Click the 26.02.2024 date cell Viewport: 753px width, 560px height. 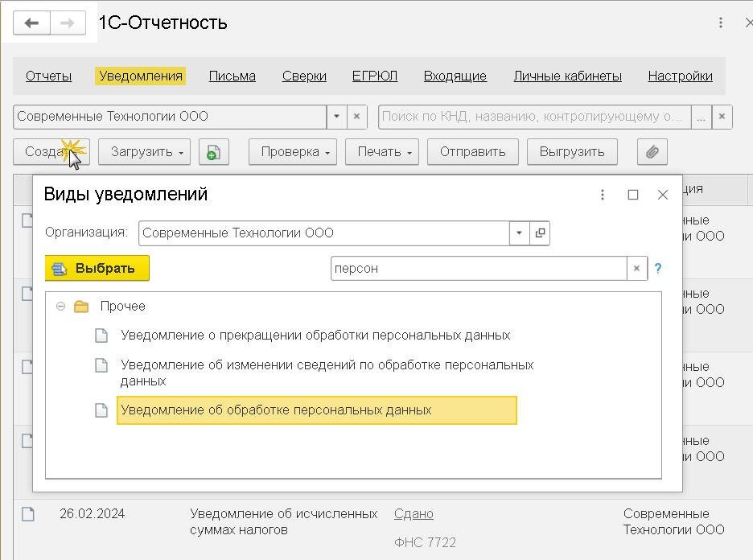[x=93, y=514]
